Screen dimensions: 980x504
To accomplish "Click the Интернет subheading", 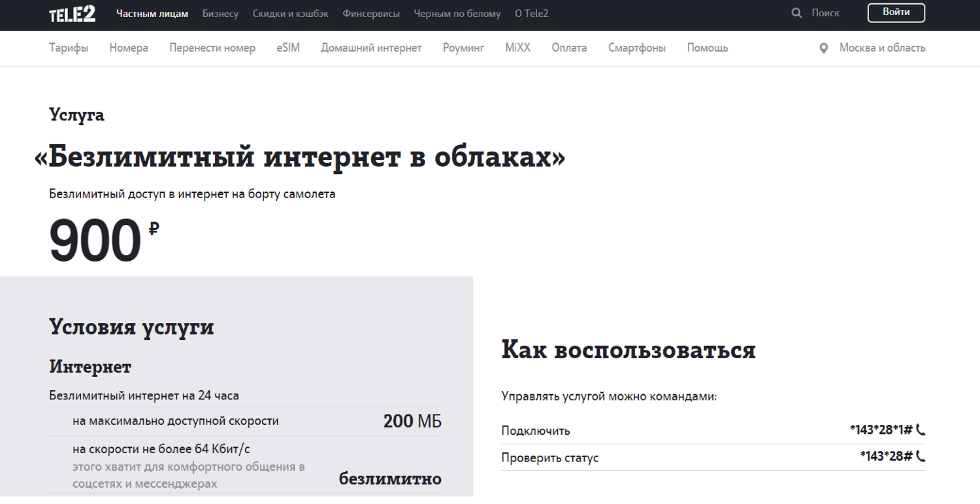I will click(90, 367).
